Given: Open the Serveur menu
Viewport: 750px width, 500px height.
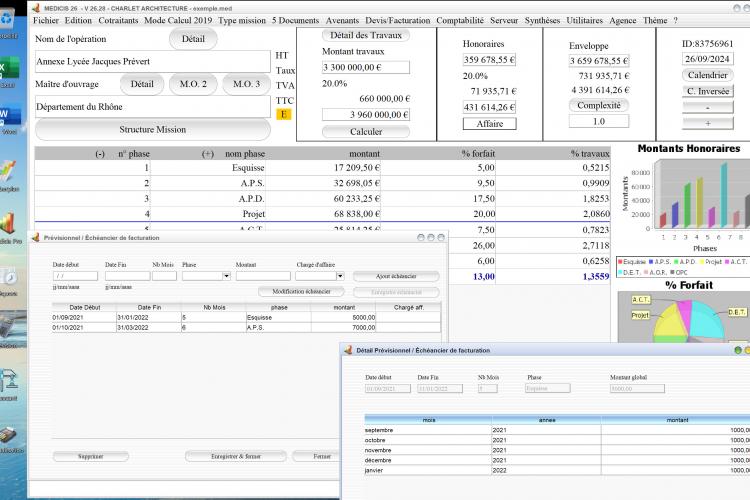Looking at the screenshot, I should click(504, 21).
